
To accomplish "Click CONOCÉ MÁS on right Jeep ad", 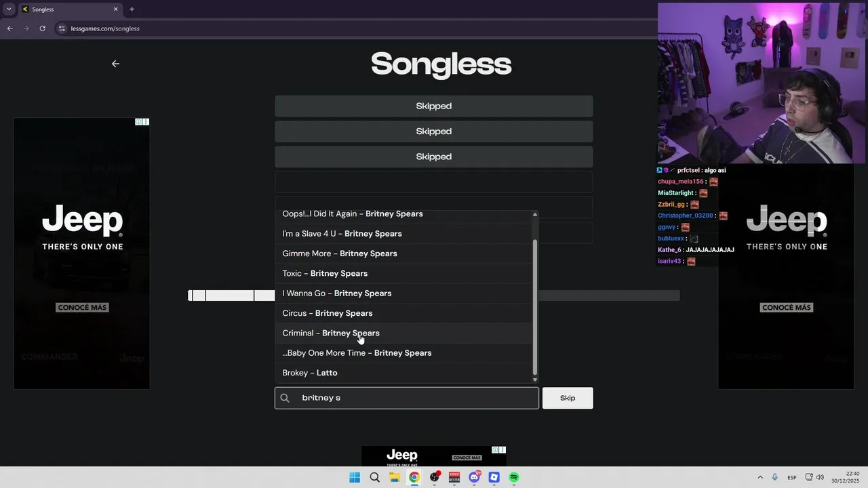I will point(787,308).
